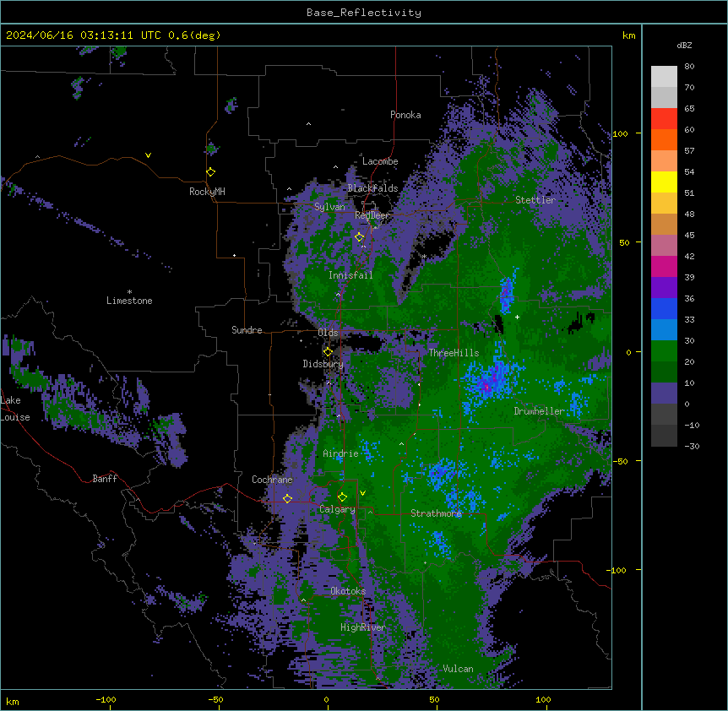
Task: Click the yellow diamond marker below Cochrane
Action: coord(287,498)
